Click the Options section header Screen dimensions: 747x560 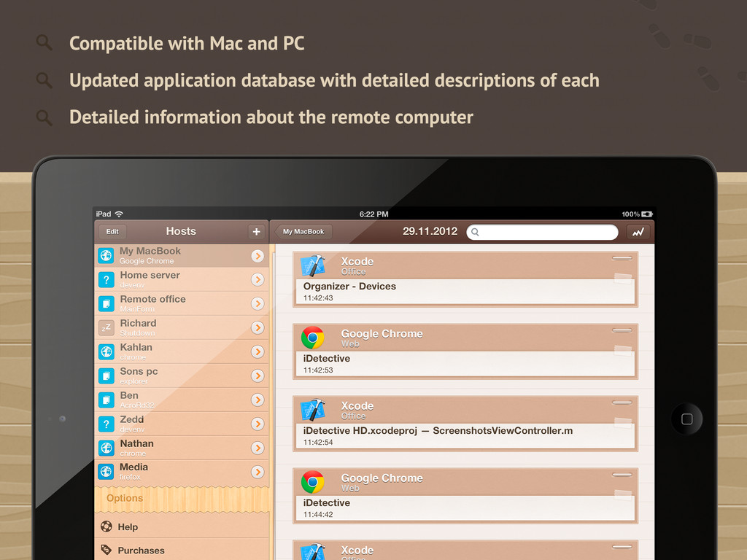click(x=182, y=498)
